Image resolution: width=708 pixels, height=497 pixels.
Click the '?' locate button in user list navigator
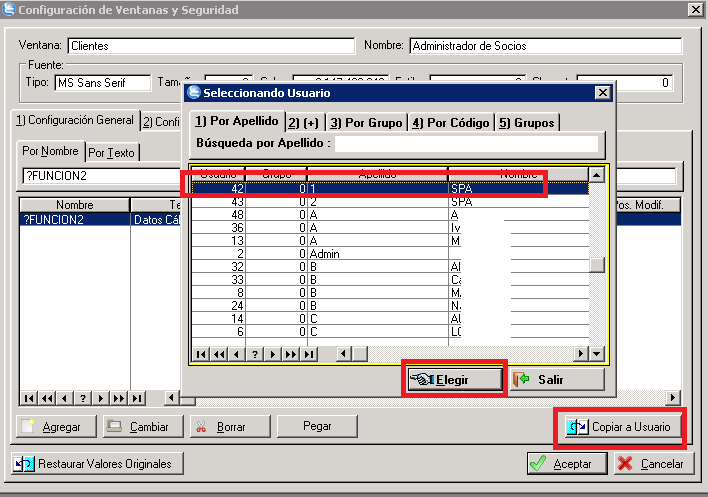coord(255,354)
